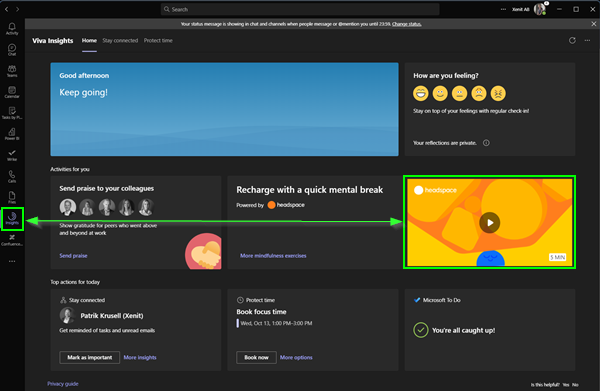The height and width of the screenshot is (391, 600).
Task: Click the Microsoft To Do label
Action: [442, 300]
